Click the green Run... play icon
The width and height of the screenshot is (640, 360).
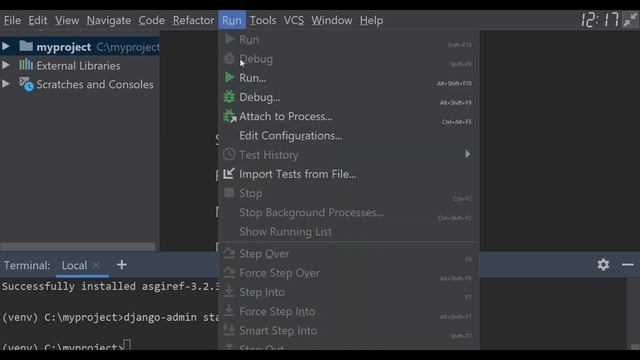tap(229, 78)
